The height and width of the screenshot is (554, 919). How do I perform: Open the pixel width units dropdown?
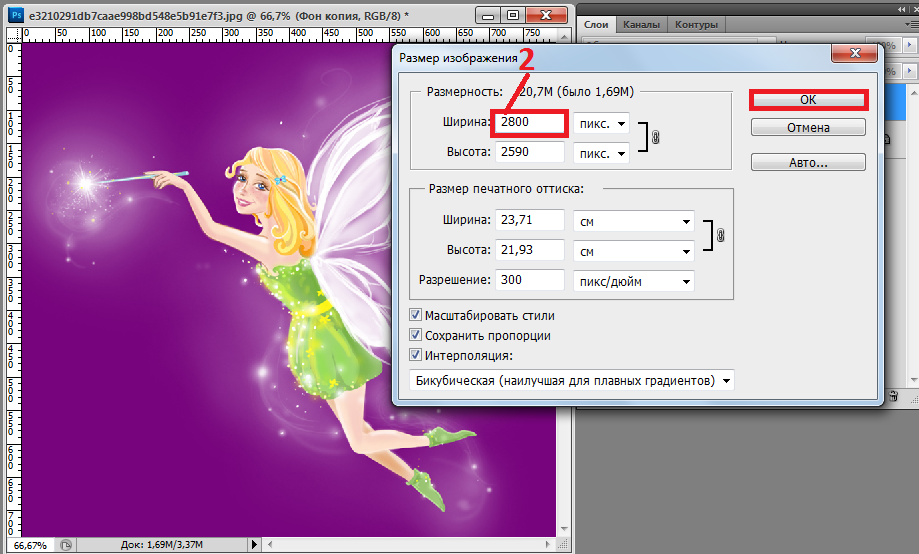(601, 124)
